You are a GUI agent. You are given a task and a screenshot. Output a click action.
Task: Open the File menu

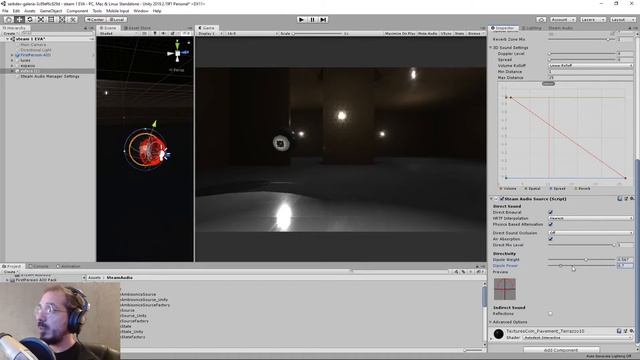pos(5,11)
